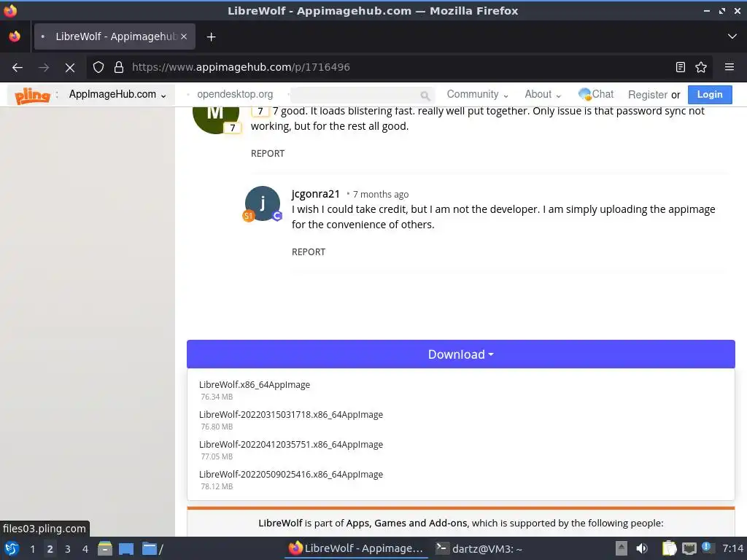Screen dimensions: 747x560
Task: Expand the Community menu
Action: click(x=477, y=94)
